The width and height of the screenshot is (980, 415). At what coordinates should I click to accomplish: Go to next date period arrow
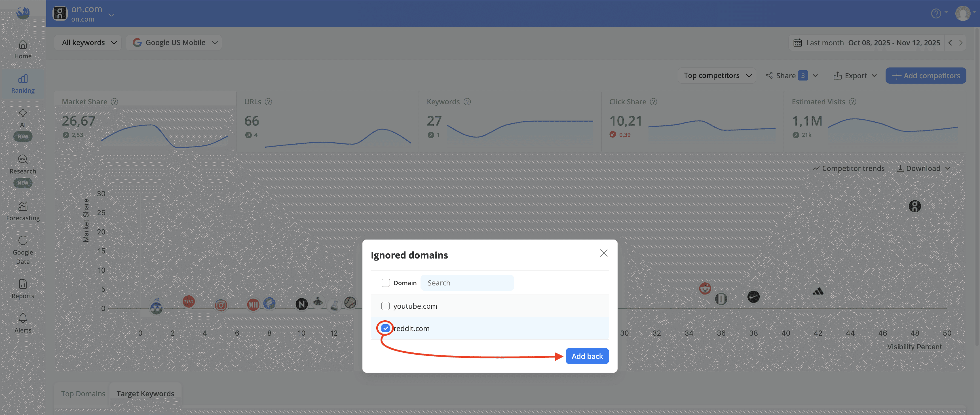[x=961, y=43]
